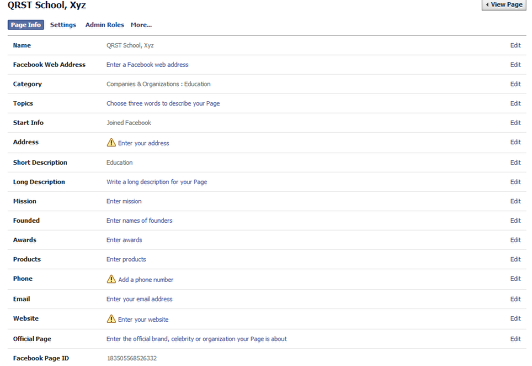The height and width of the screenshot is (366, 532).
Task: Click 'Enter your email address' link
Action: [139, 299]
